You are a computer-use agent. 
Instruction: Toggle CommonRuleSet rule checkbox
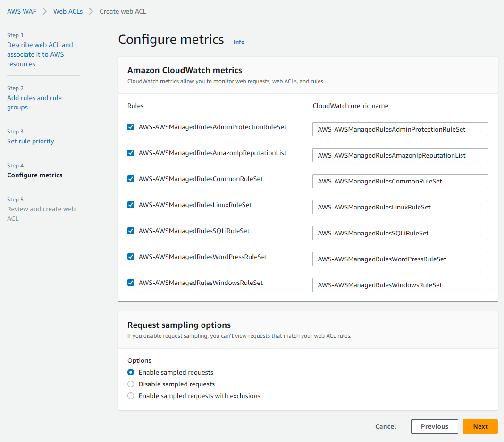point(131,179)
